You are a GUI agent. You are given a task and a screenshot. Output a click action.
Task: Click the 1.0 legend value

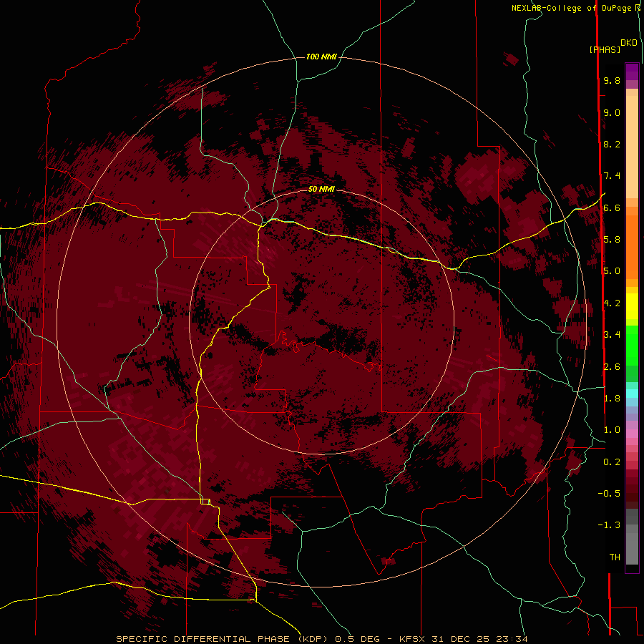point(612,430)
